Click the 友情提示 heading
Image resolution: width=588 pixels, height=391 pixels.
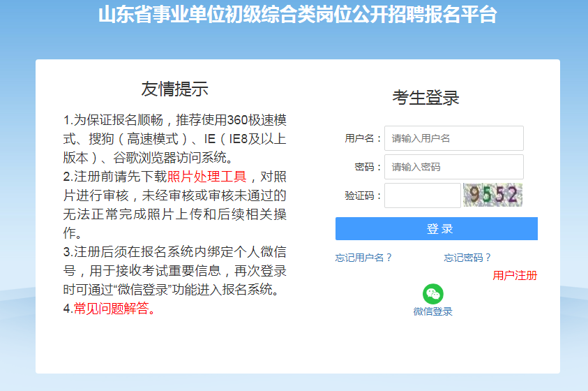click(x=174, y=89)
